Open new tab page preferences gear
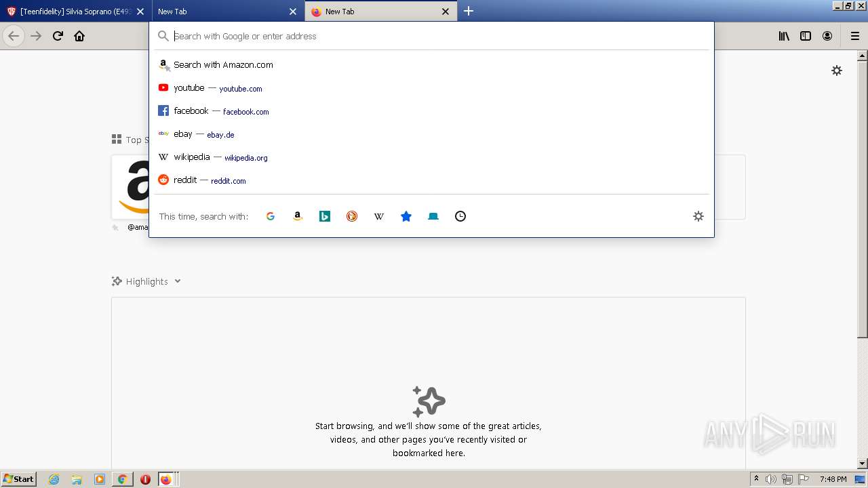 click(x=837, y=70)
